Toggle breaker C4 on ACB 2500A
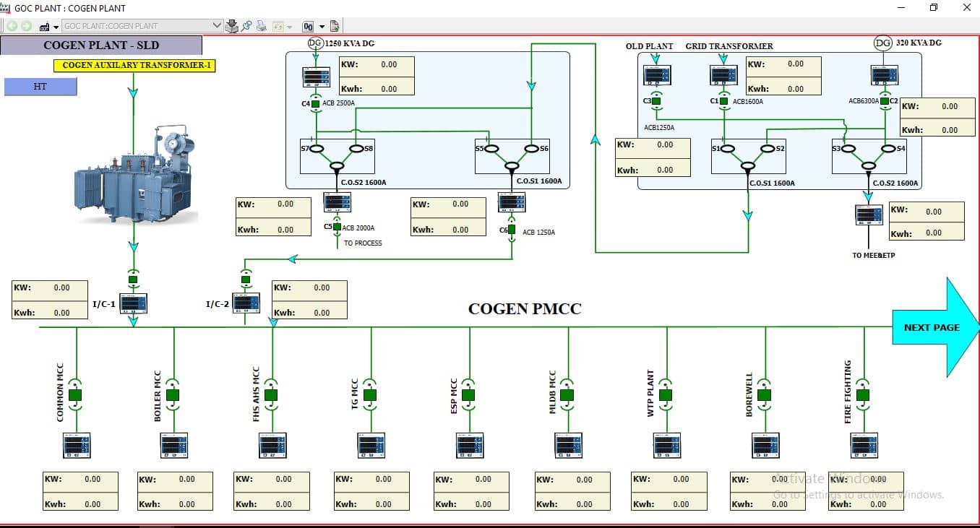The width and height of the screenshot is (980, 528). pos(315,103)
